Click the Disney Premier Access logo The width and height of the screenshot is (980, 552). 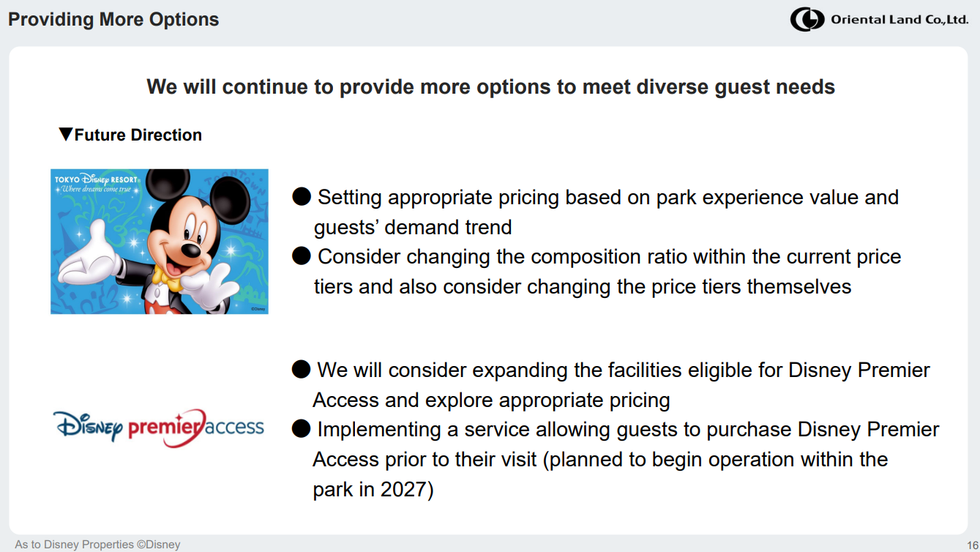coord(159,428)
